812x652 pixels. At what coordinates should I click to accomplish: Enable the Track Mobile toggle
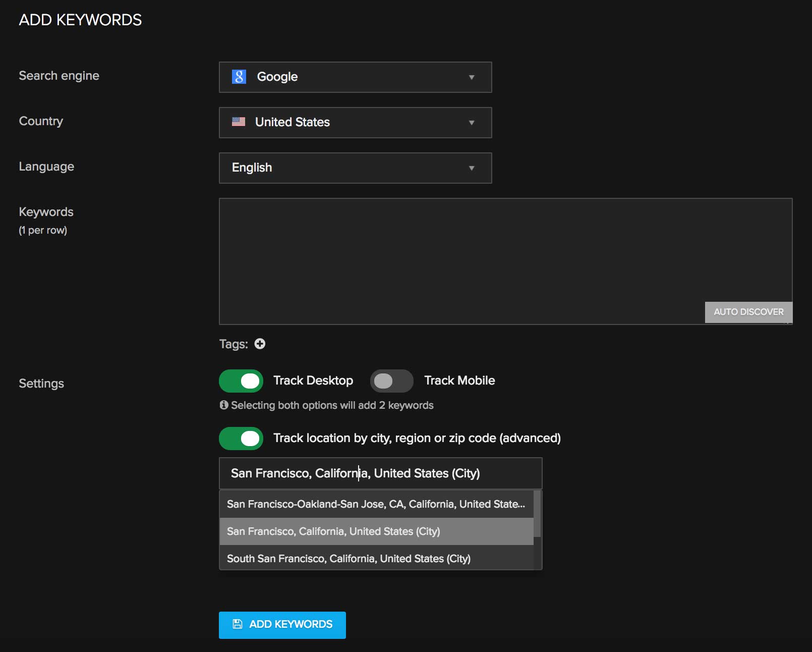391,381
